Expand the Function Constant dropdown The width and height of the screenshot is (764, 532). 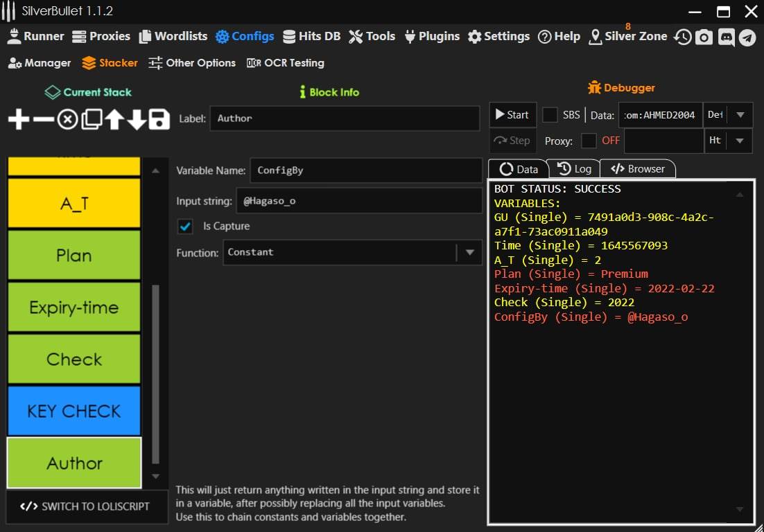[x=469, y=253]
